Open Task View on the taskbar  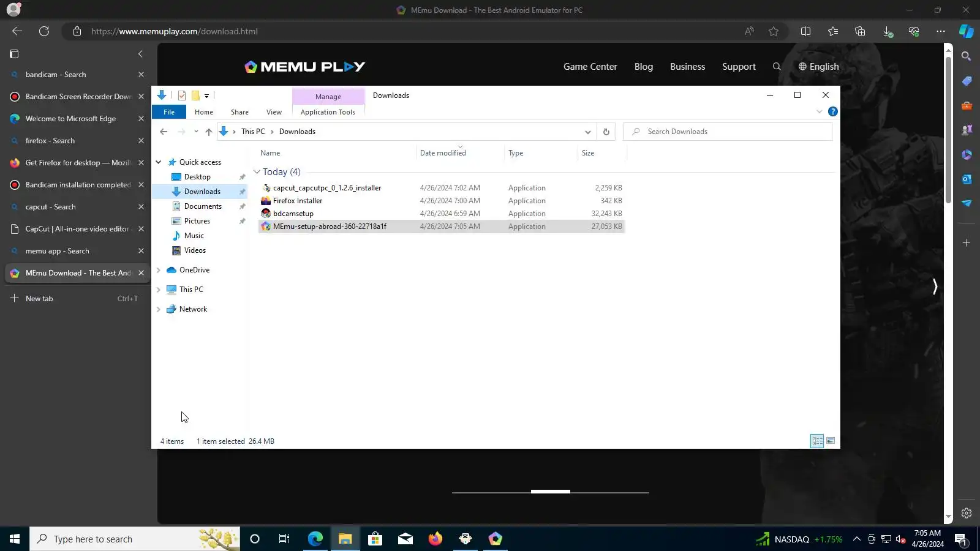284,539
